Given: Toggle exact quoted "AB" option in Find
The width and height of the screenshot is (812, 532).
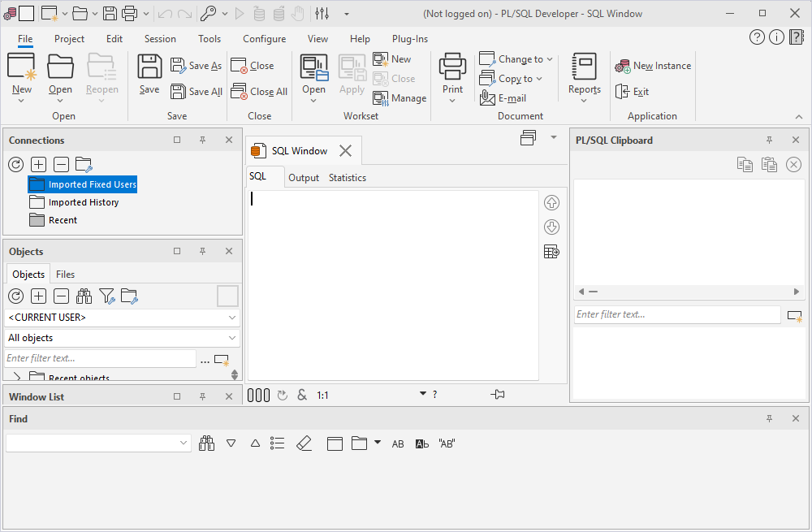Looking at the screenshot, I should click(x=447, y=444).
